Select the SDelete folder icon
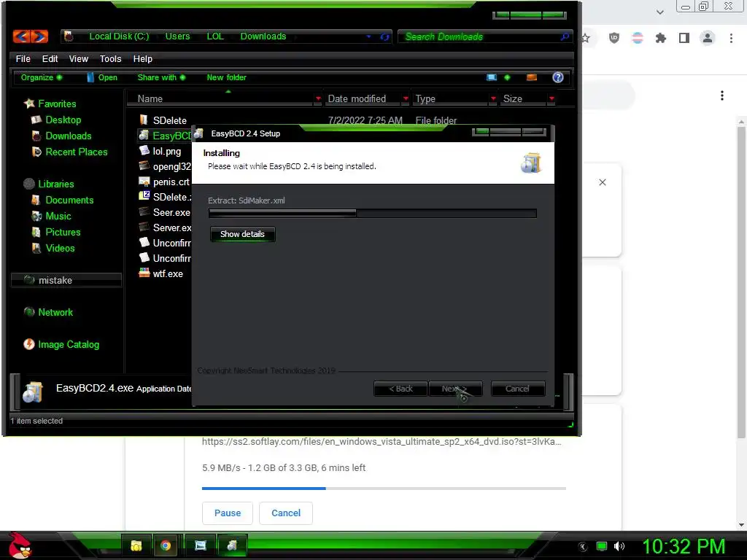 (x=144, y=120)
